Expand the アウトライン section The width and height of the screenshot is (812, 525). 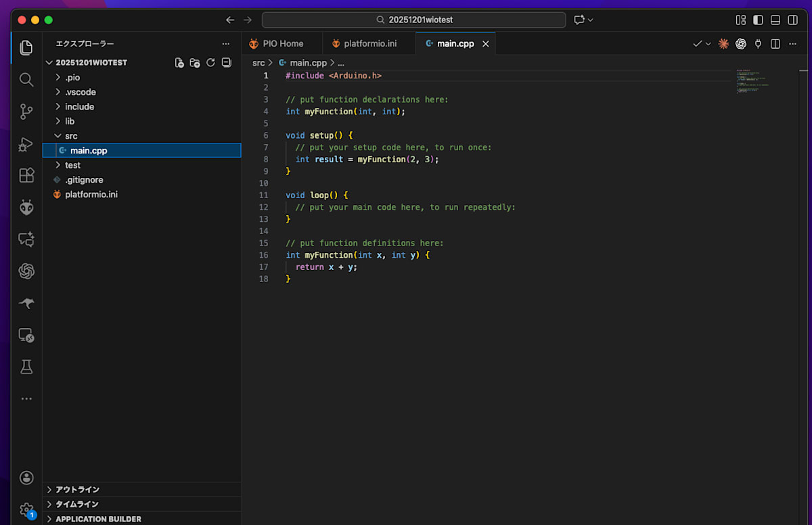click(x=77, y=489)
